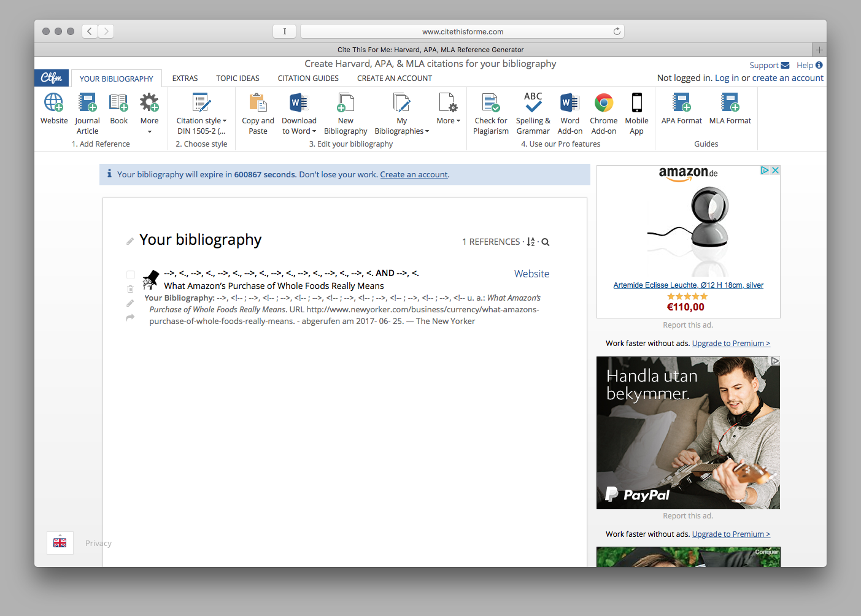Viewport: 861px width, 616px height.
Task: Delete the reference with trash icon
Action: 130,289
